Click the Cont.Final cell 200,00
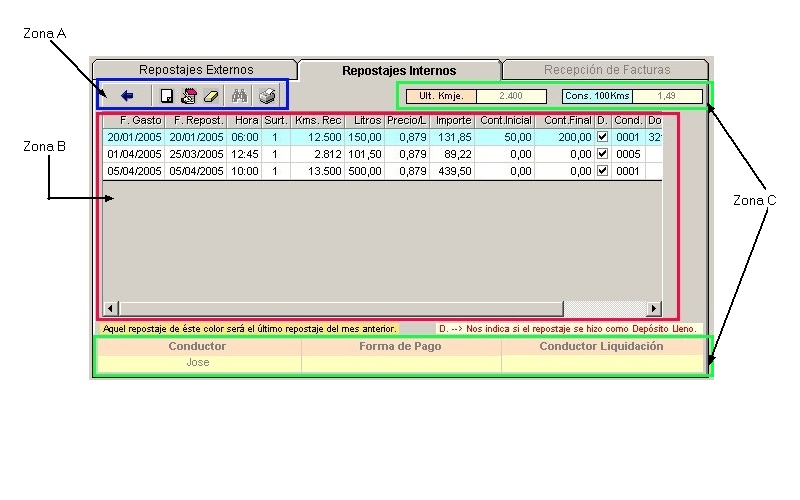This screenshot has height=500, width=800. pyautogui.click(x=565, y=137)
